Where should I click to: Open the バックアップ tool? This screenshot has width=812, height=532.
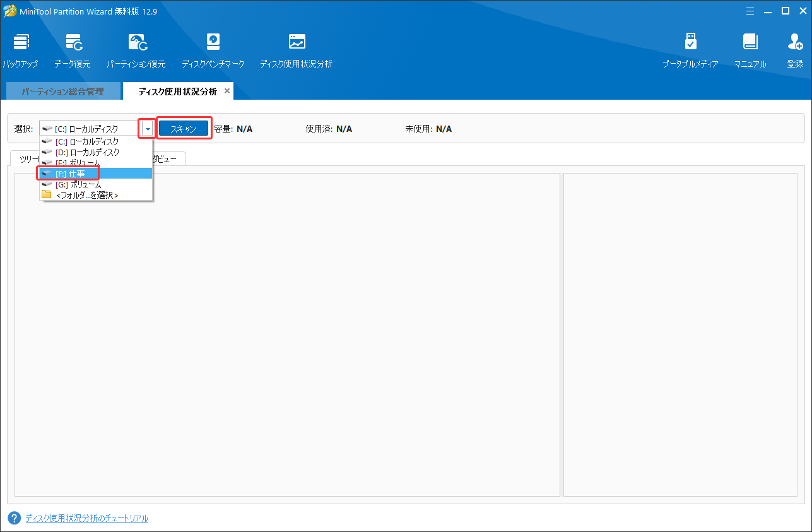coord(20,50)
